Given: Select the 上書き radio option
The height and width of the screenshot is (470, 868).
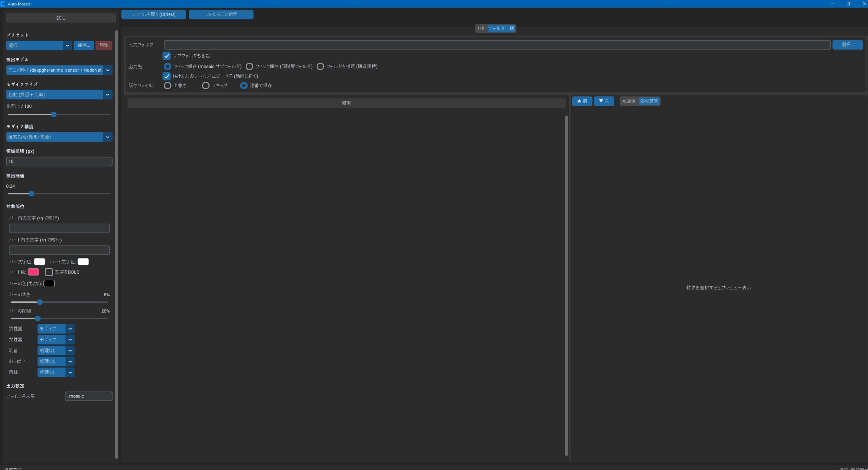Looking at the screenshot, I should pos(167,86).
